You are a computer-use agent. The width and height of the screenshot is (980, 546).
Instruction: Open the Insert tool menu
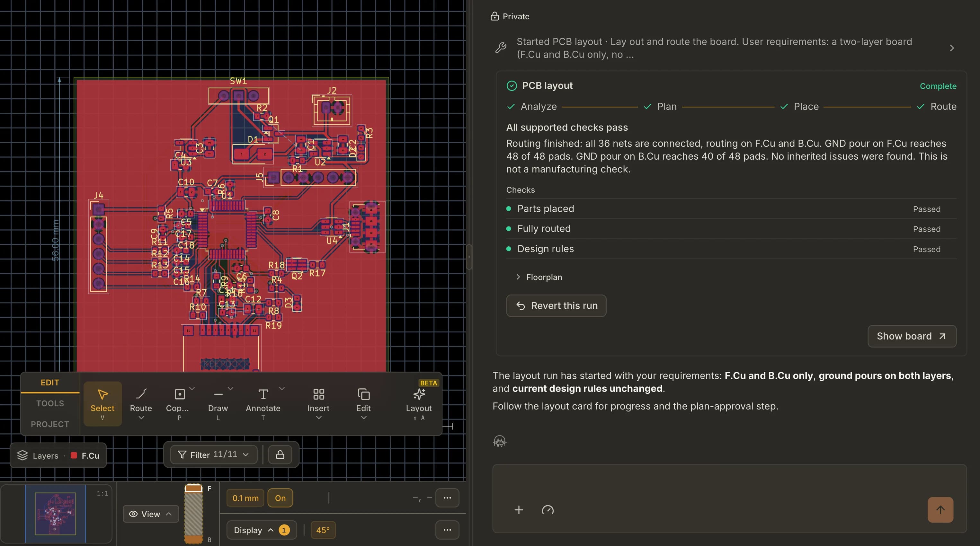click(x=318, y=403)
